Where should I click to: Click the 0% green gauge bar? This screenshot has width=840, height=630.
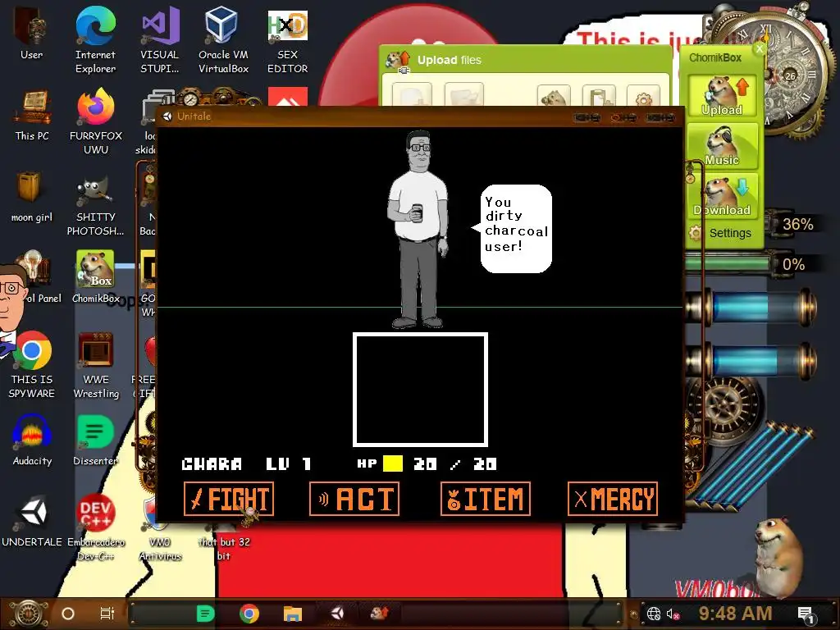click(x=728, y=264)
